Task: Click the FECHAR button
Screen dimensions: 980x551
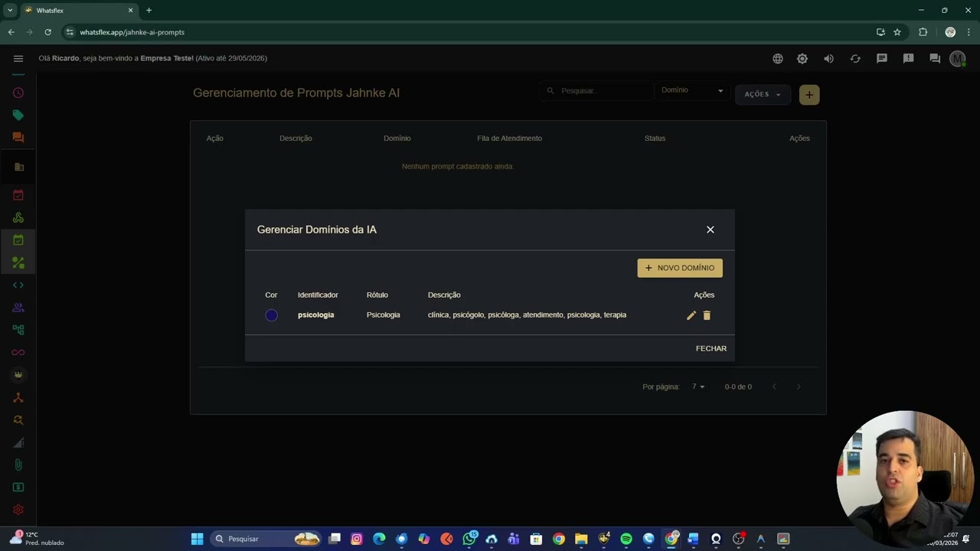Action: coord(711,348)
